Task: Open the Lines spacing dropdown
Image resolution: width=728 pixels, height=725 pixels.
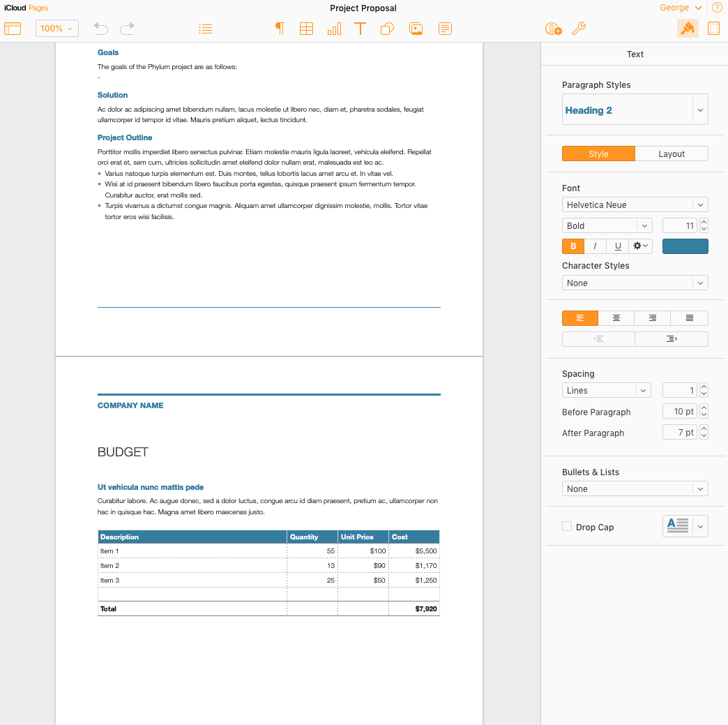Action: pyautogui.click(x=607, y=390)
